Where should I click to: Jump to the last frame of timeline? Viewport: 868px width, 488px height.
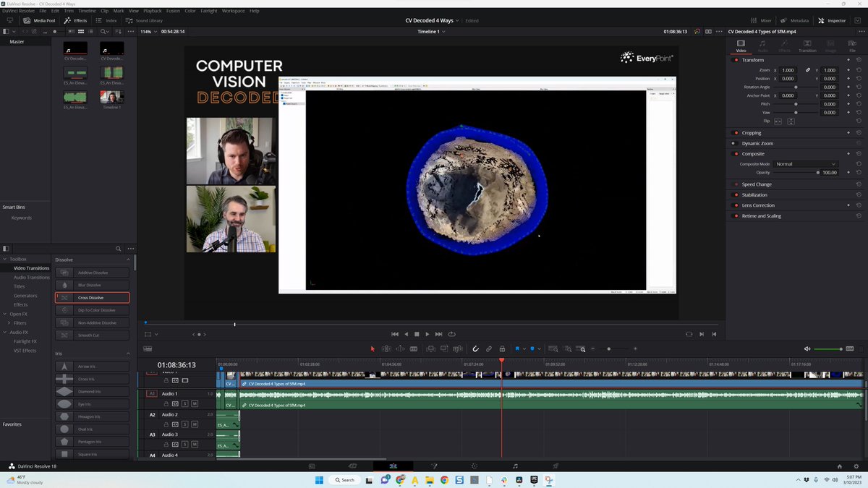pyautogui.click(x=439, y=334)
